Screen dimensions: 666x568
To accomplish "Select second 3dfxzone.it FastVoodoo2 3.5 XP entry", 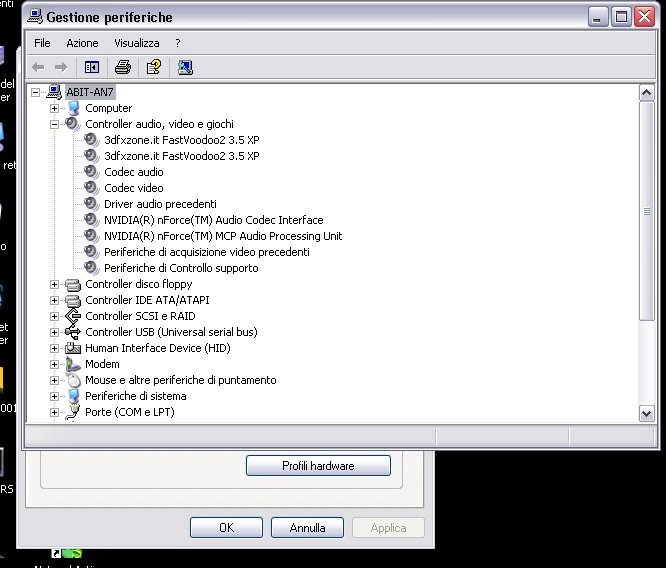I will pos(182,156).
